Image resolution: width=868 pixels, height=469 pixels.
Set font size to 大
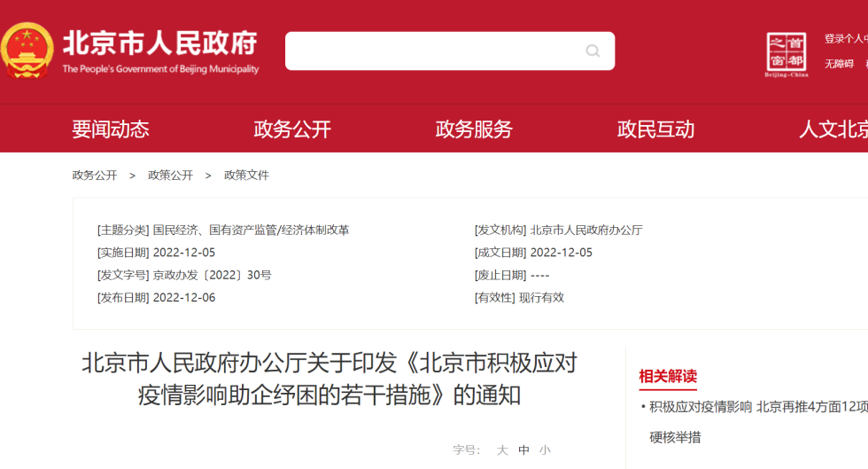point(502,450)
